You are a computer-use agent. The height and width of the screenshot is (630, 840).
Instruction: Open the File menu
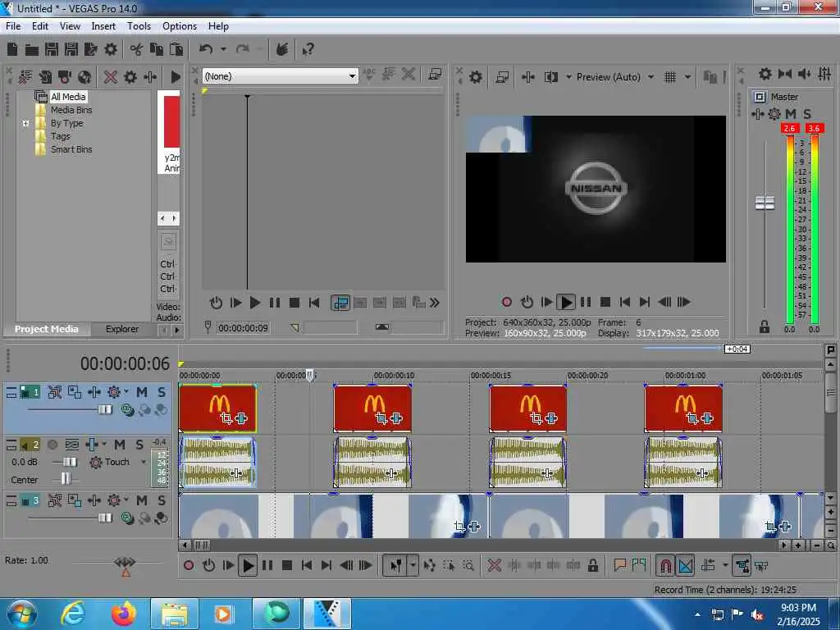coord(13,26)
